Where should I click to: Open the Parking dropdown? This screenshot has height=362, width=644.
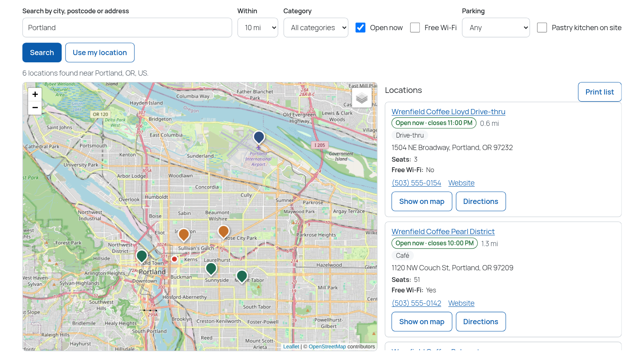tap(496, 27)
